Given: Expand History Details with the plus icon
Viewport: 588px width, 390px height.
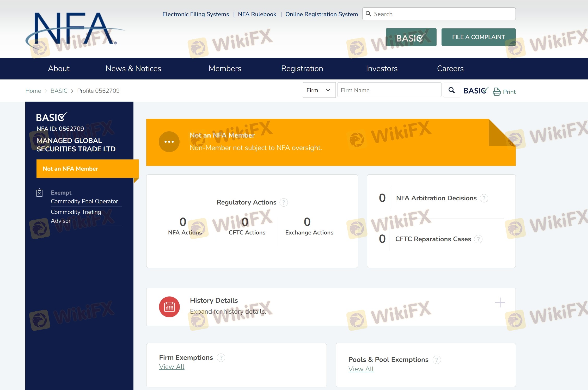Looking at the screenshot, I should (x=500, y=302).
